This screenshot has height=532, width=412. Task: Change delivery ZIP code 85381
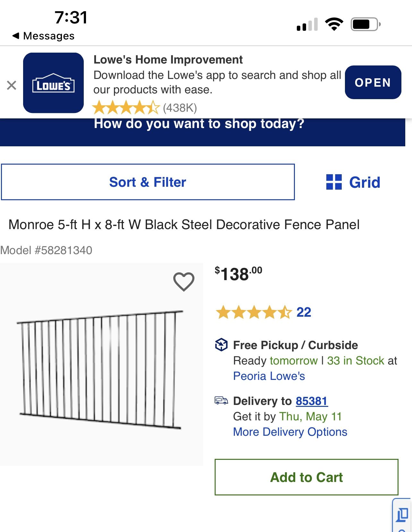[312, 401]
